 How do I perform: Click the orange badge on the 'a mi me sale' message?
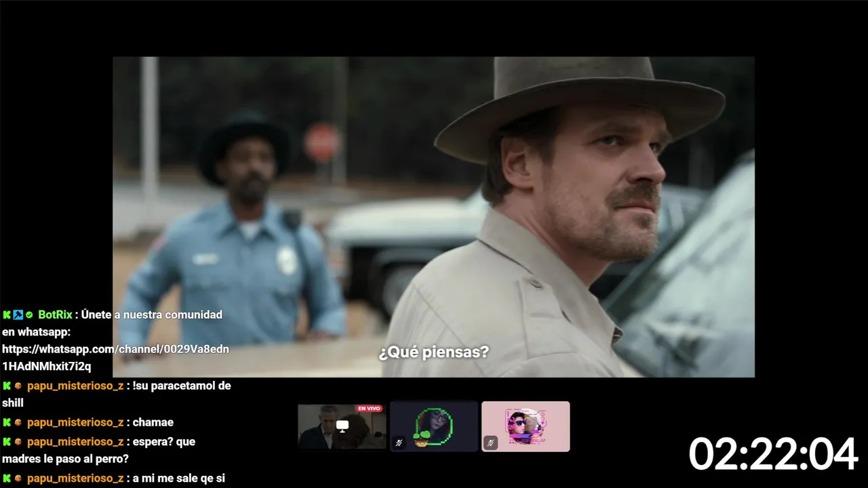tap(18, 479)
